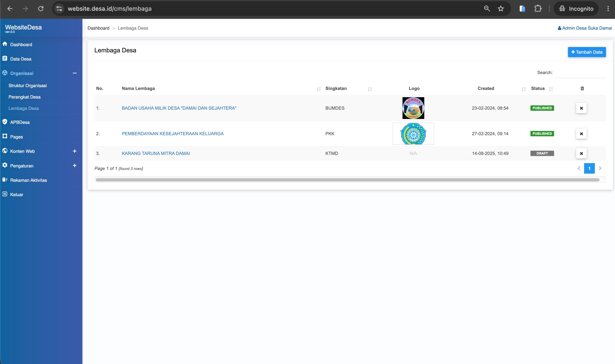Toggle PUBLISHED status for PKK row
This screenshot has width=615, height=364.
coord(542,134)
